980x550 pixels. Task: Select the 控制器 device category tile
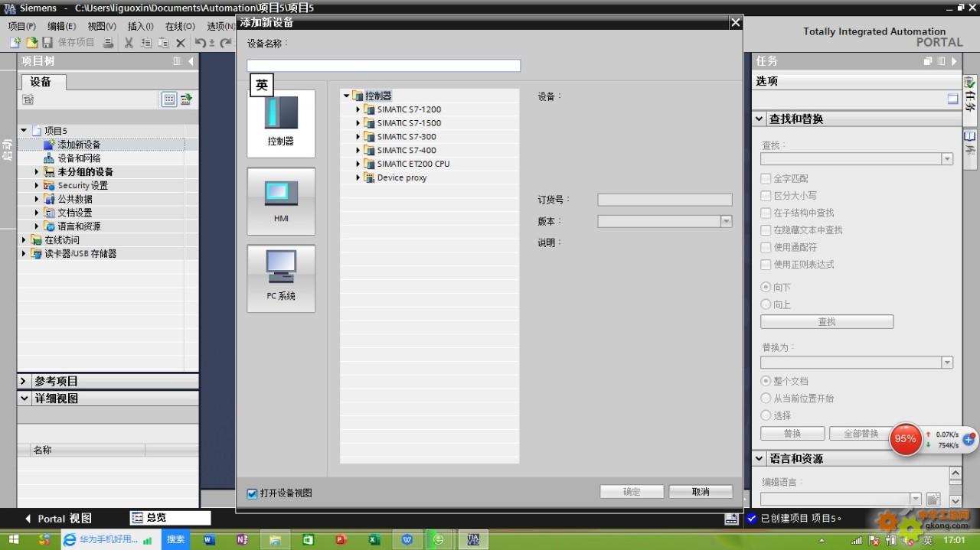(x=281, y=124)
